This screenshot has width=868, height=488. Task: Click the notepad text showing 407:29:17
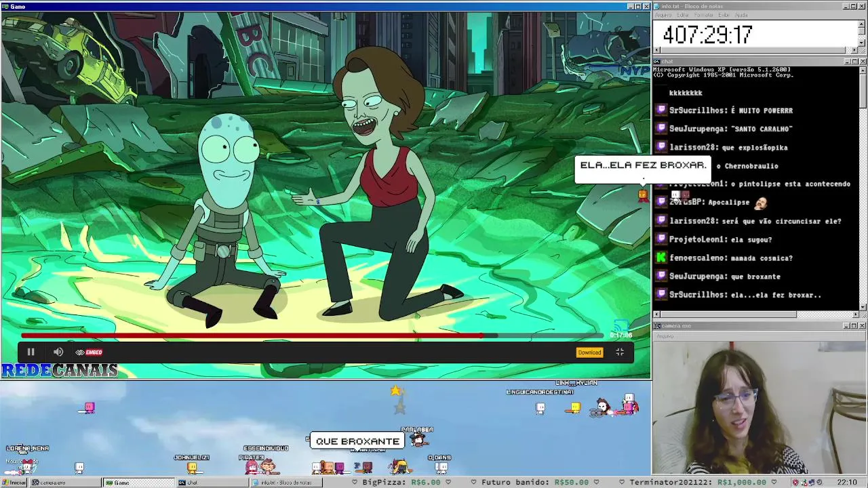click(707, 35)
